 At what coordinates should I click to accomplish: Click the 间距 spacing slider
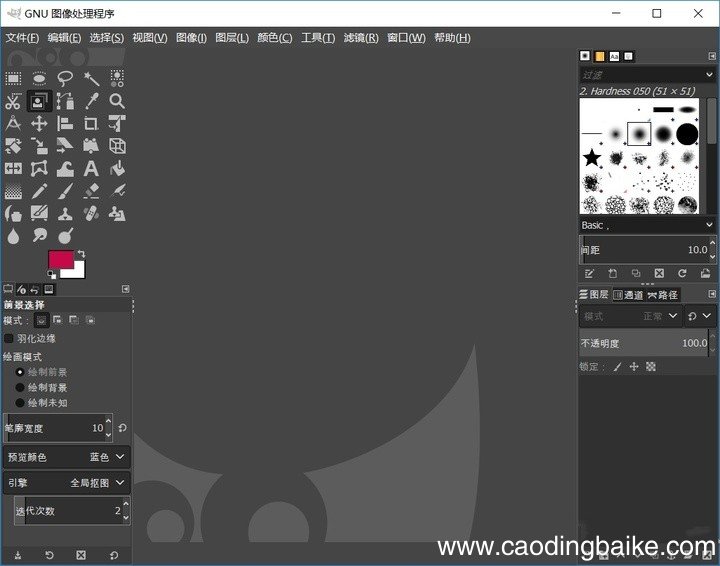point(643,250)
